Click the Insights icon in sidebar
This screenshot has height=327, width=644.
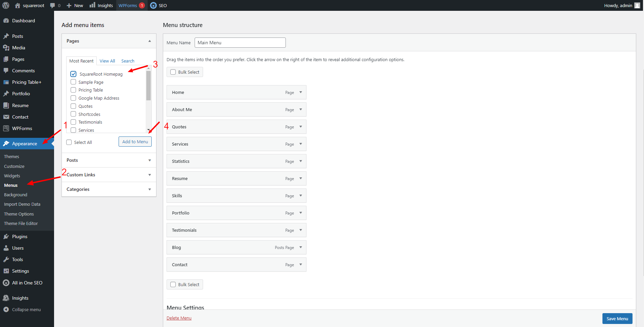point(6,298)
